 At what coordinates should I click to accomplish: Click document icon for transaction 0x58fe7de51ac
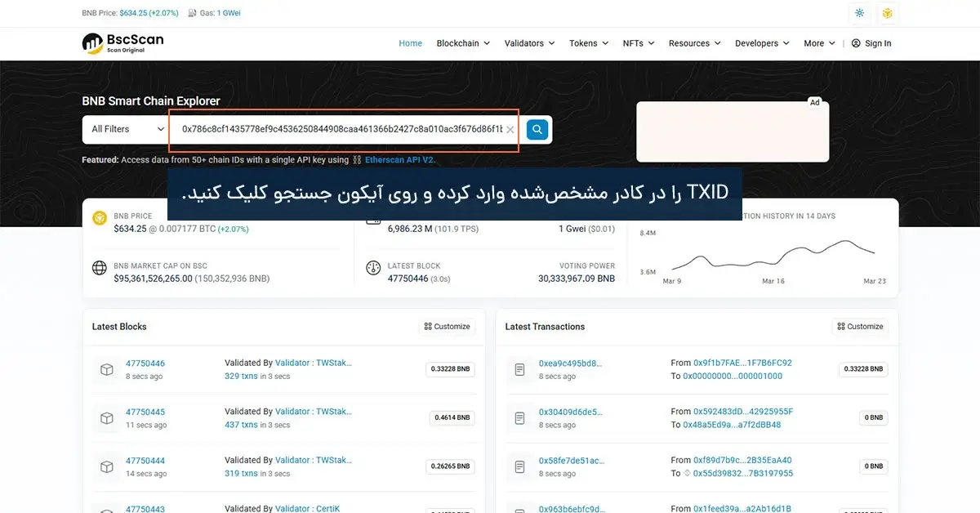pos(519,467)
